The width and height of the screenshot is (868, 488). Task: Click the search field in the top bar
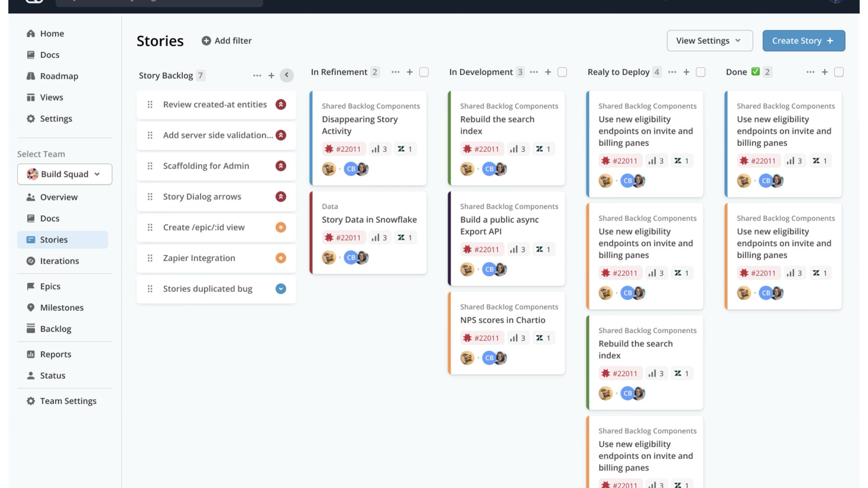pos(159,3)
